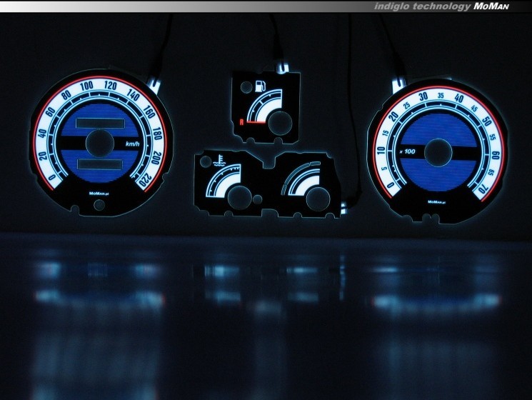Screen dimensions: 532x400
Task: Click the upper odometer window on the speedometer
Action: 99,123
